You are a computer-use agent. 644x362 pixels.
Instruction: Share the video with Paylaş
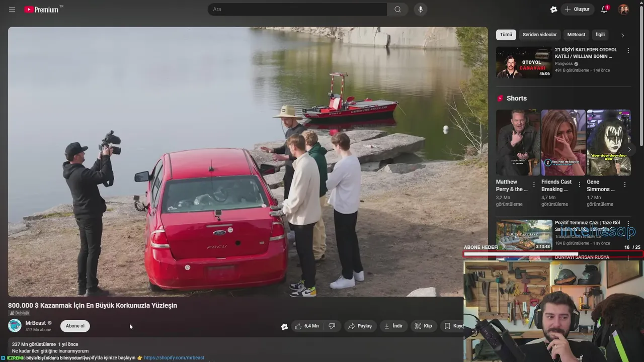coord(360,326)
